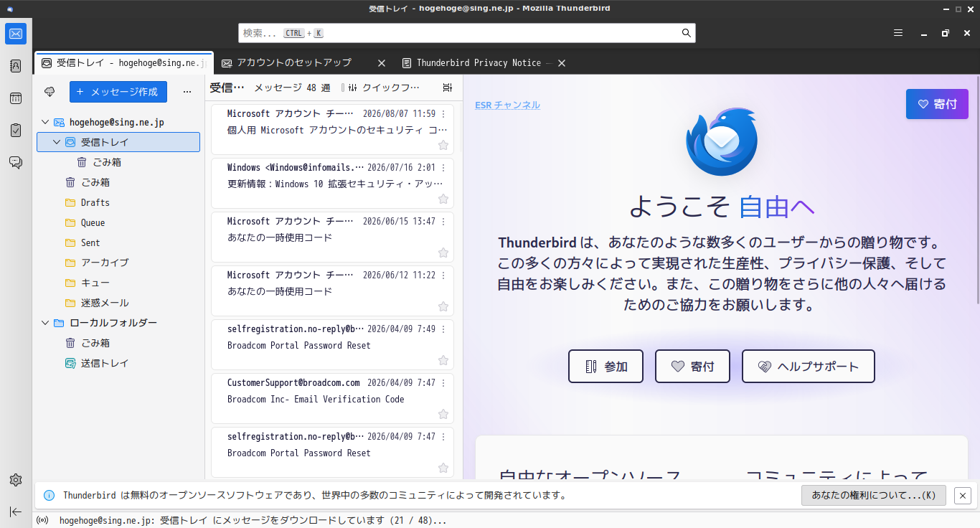Collapse the spaces toolbar with arrow icon
Viewport: 980px width, 528px height.
[x=16, y=511]
